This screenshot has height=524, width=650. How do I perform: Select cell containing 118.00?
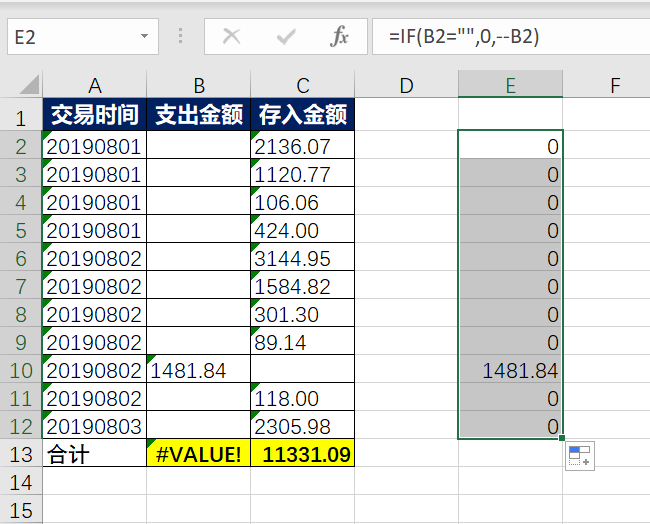click(303, 397)
